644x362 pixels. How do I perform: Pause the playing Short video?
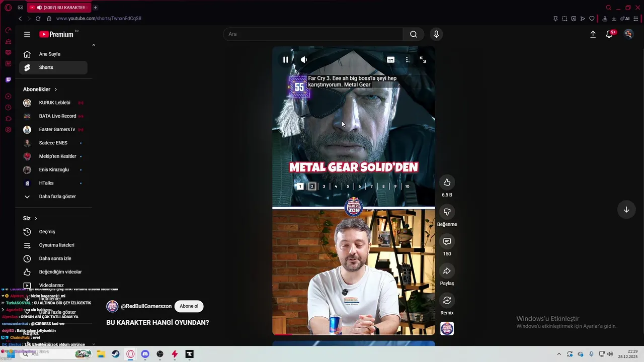285,59
